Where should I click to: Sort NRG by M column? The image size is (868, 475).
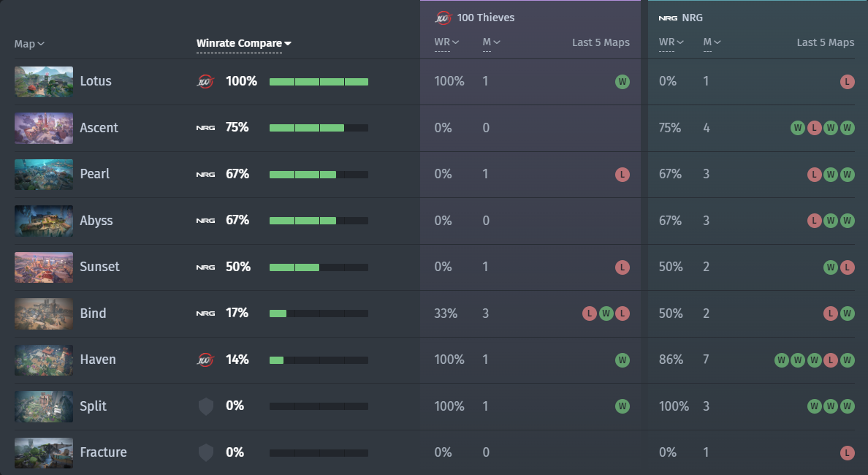click(712, 42)
